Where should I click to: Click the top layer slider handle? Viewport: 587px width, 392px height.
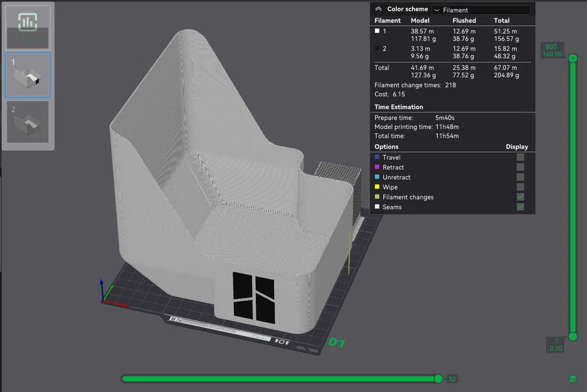573,58
